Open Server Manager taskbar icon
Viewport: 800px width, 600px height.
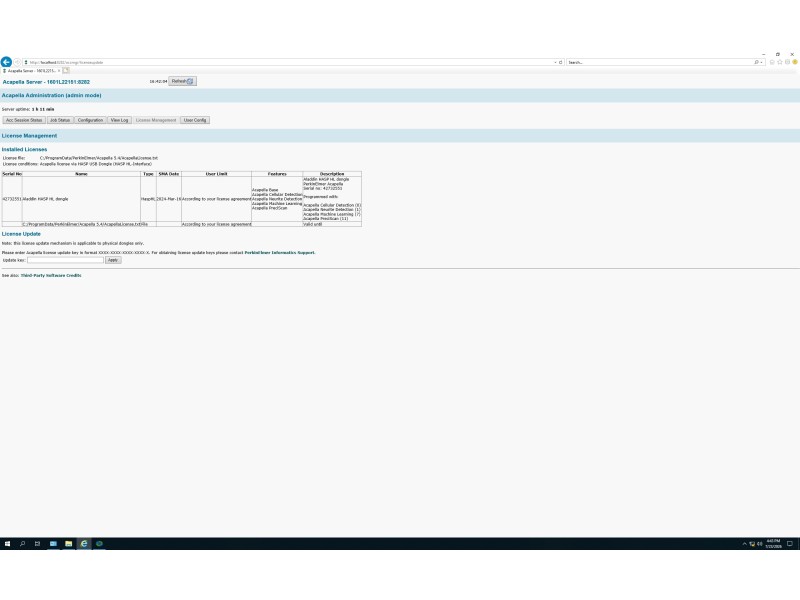[x=53, y=544]
